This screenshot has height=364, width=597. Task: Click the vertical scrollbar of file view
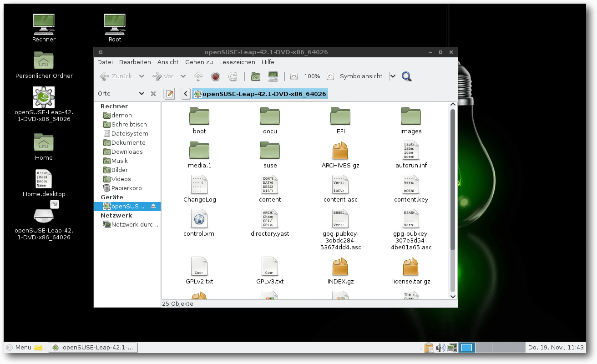(x=453, y=180)
